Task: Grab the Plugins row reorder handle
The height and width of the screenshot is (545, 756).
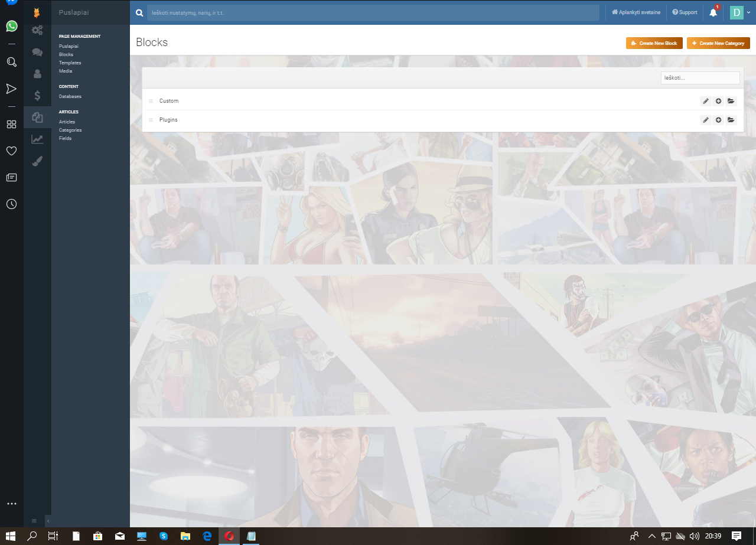Action: tap(151, 120)
